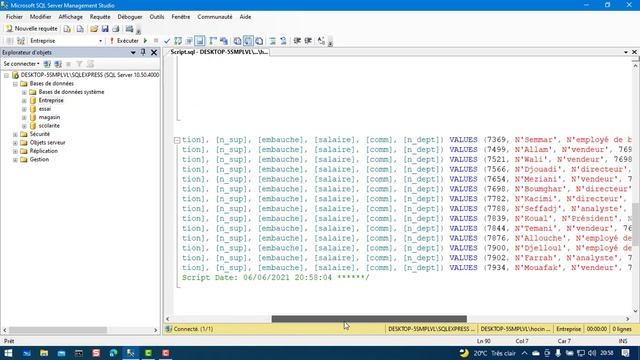Image resolution: width=640 pixels, height=360 pixels.
Task: Parse the query with the checkmark icon
Action: pos(167,41)
